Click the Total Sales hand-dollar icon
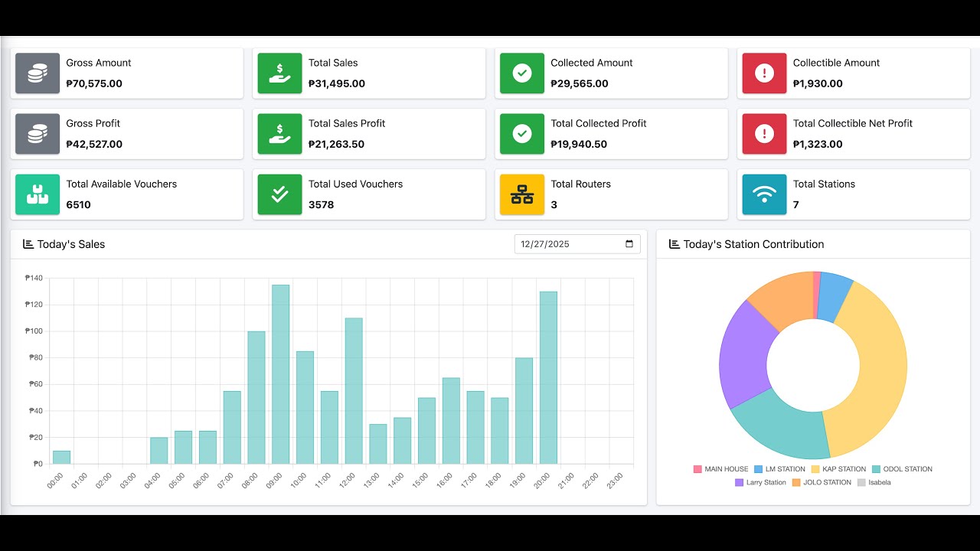The width and height of the screenshot is (980, 551). [280, 73]
